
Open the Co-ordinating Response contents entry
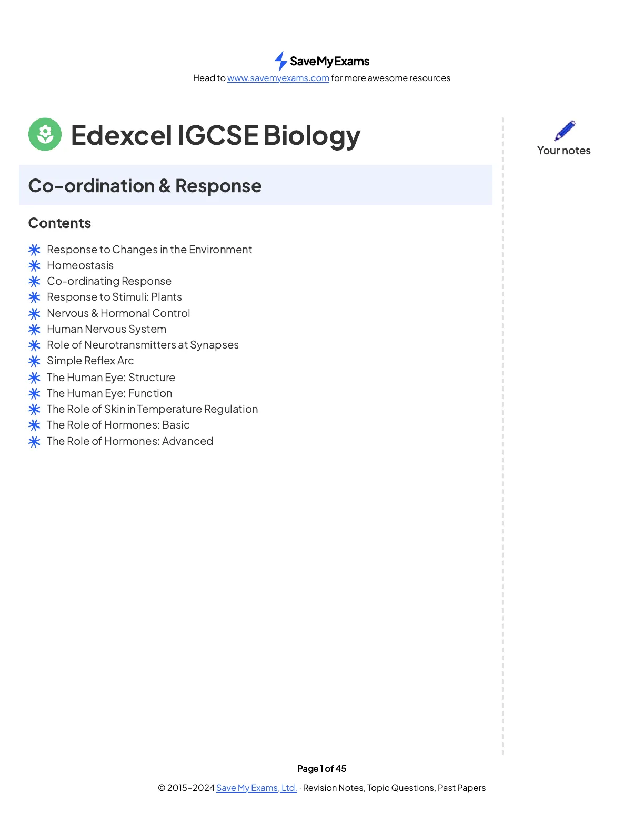(x=109, y=281)
